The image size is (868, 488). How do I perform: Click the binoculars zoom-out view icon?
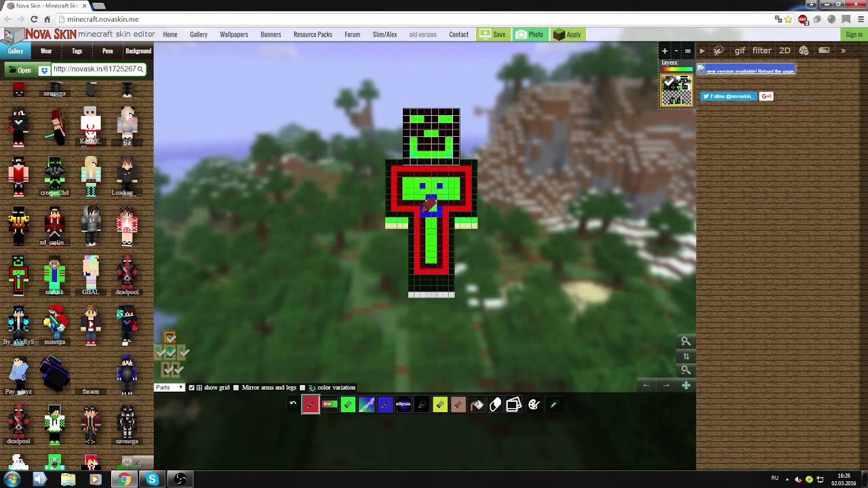click(x=804, y=51)
